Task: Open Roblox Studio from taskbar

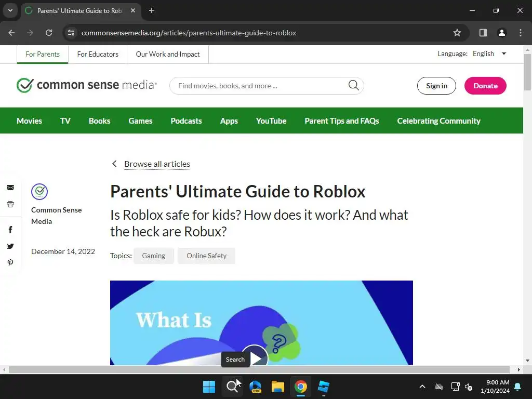Action: point(323,387)
